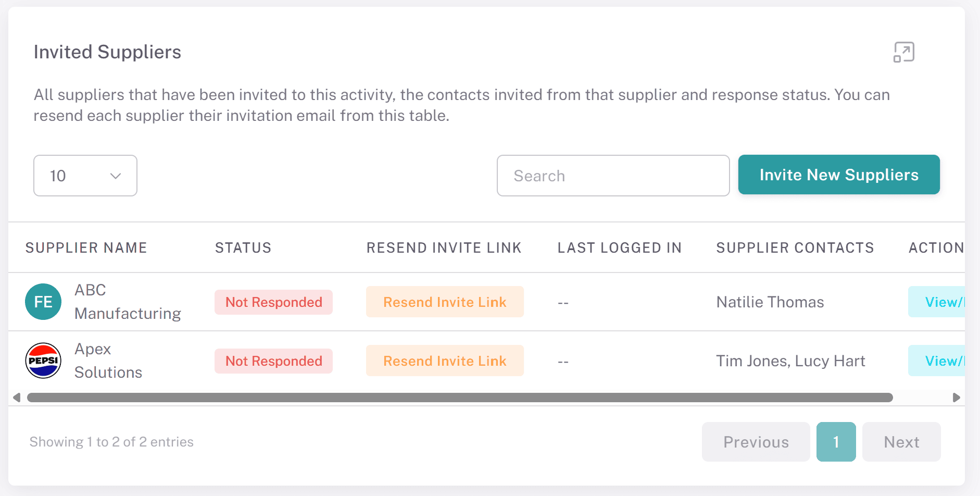Click the chevron in the 10 dropdown
Image resolution: width=980 pixels, height=496 pixels.
tap(116, 176)
